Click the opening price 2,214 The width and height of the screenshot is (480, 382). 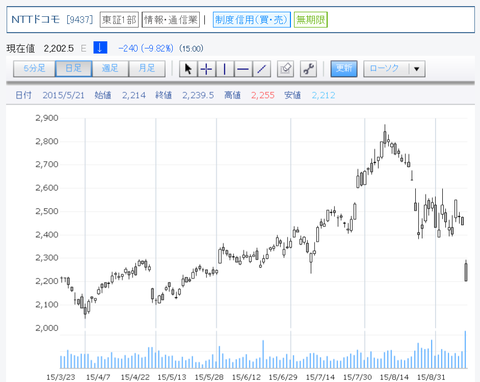click(134, 95)
